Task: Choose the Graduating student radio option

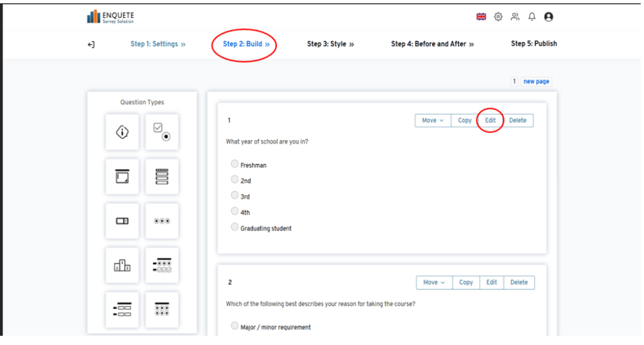Action: (235, 227)
